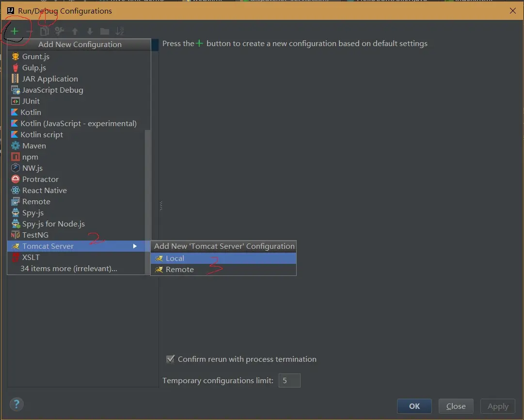This screenshot has height=420, width=524.
Task: Expand the Tomcat Server submenu arrow
Action: 135,246
